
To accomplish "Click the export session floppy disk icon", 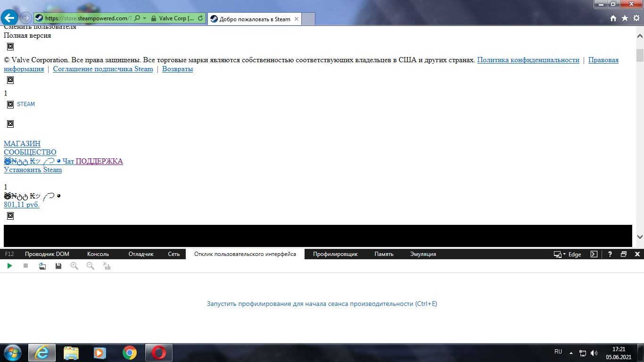I will click(58, 266).
